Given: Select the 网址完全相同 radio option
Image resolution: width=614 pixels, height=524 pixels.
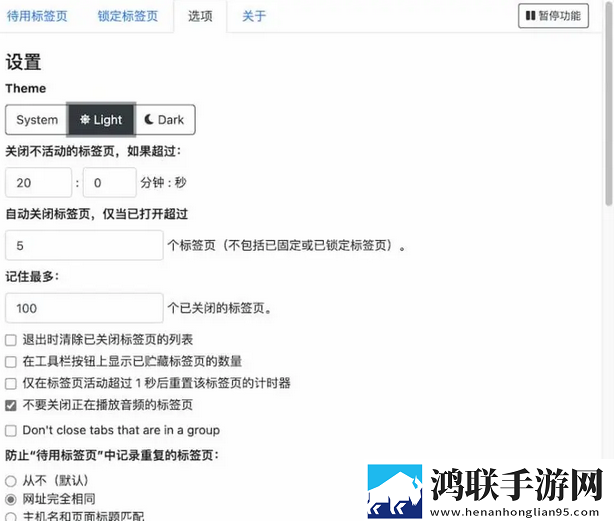Looking at the screenshot, I should click(x=11, y=499).
